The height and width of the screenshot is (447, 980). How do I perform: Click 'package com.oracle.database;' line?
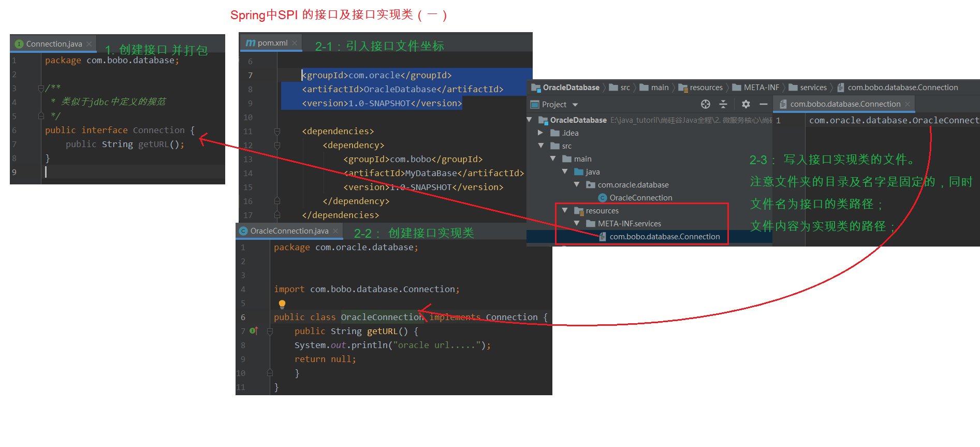tap(346, 247)
